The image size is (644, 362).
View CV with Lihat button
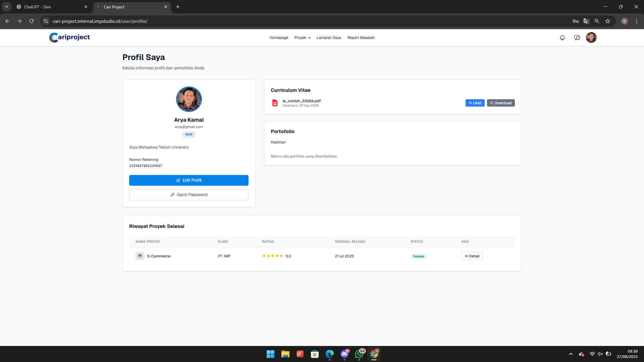point(475,103)
